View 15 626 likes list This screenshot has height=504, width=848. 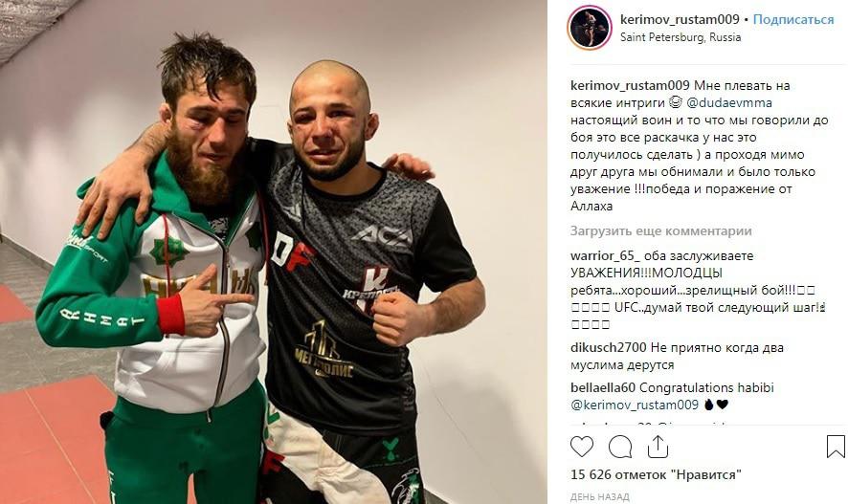click(x=656, y=474)
